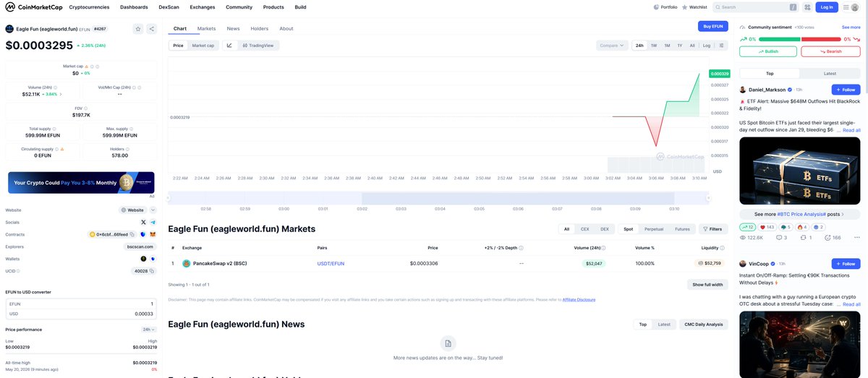
Task: Open DexScan nav menu
Action: pos(169,7)
